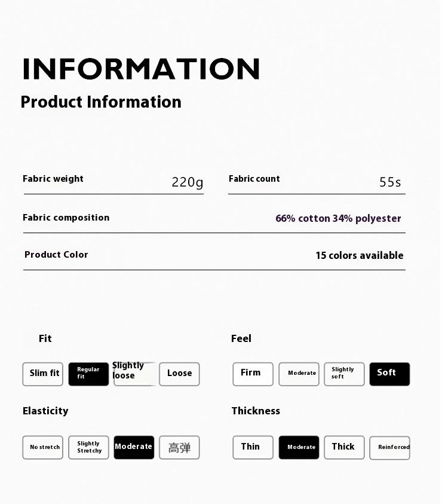Click the 220g fabric weight value

pos(187,182)
